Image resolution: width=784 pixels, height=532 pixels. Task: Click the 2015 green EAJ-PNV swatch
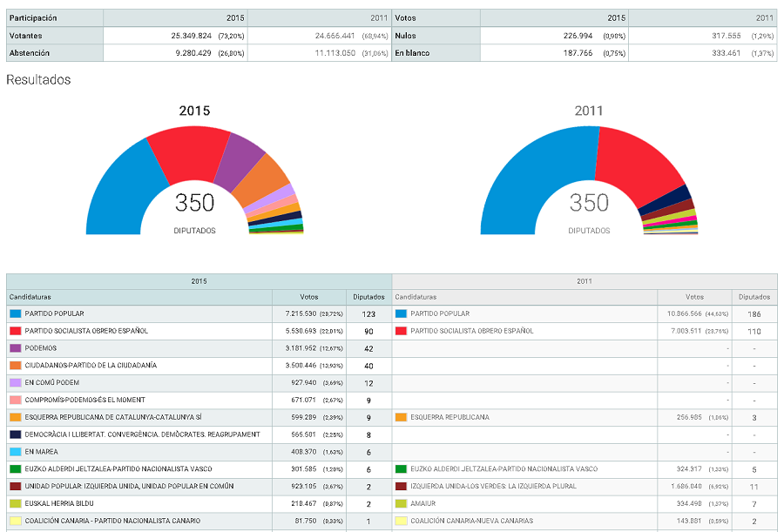(x=16, y=469)
